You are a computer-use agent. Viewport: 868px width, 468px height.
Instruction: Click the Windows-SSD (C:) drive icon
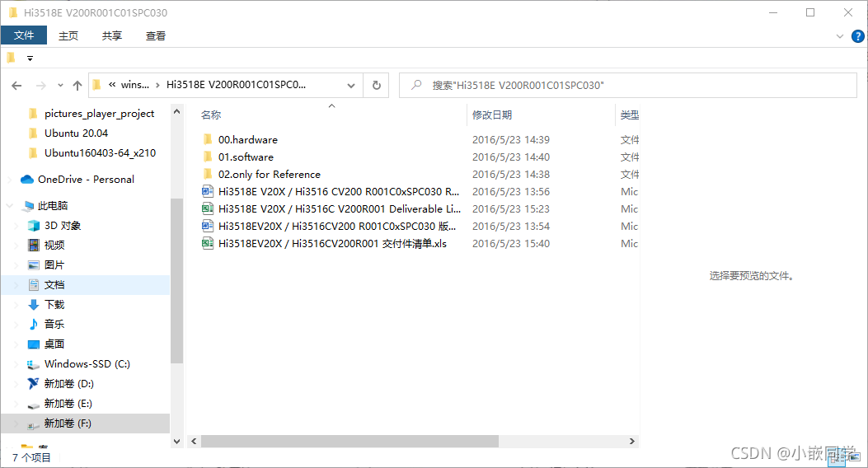coord(34,364)
